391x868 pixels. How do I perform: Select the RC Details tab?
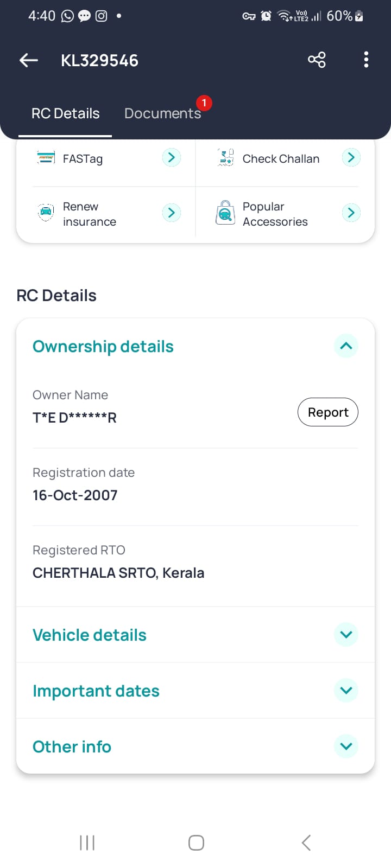click(x=66, y=113)
